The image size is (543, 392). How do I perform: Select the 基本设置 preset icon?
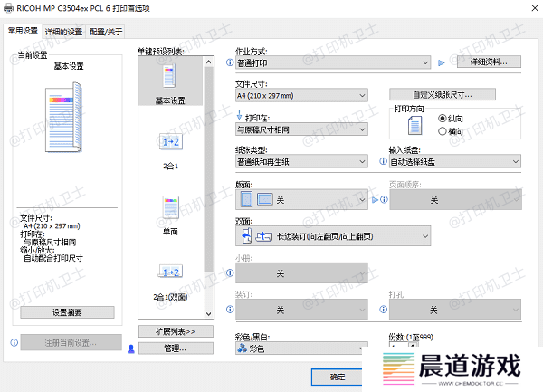point(170,77)
